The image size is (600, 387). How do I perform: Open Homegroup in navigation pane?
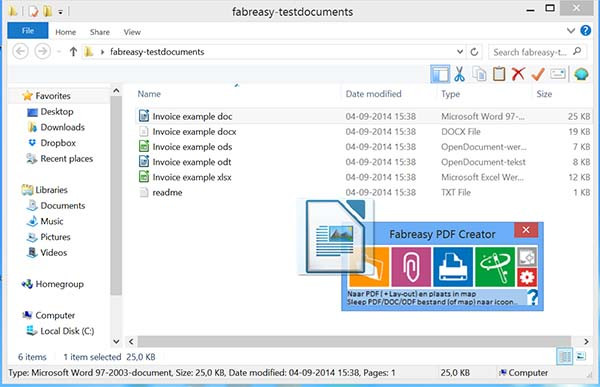[x=53, y=284]
